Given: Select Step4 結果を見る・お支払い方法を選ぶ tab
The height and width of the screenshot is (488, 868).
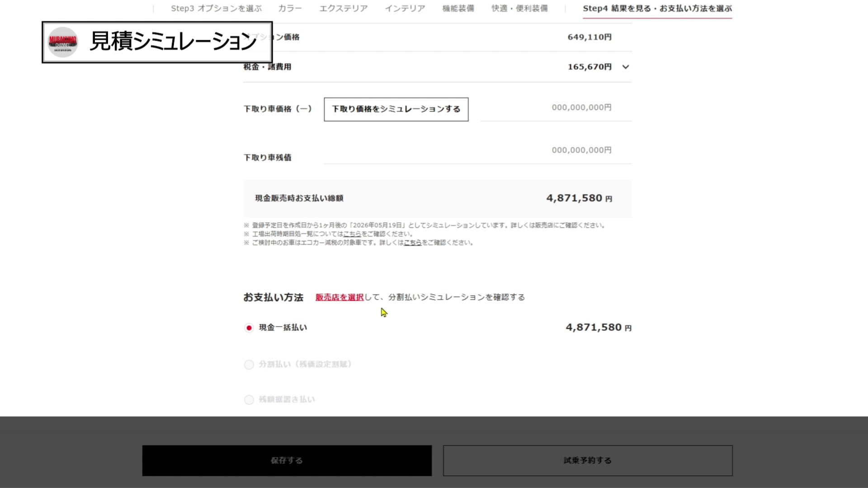Looking at the screenshot, I should [x=657, y=9].
